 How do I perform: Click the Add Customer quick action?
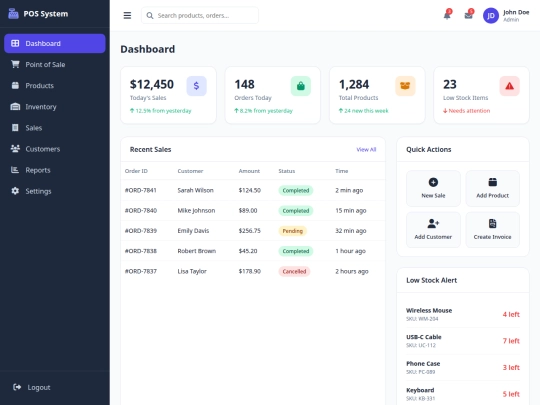(x=433, y=230)
